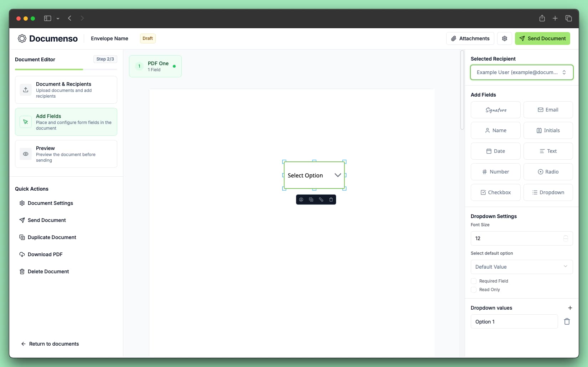Click the Download PDF icon in Quick Actions
The image size is (588, 367).
point(22,254)
